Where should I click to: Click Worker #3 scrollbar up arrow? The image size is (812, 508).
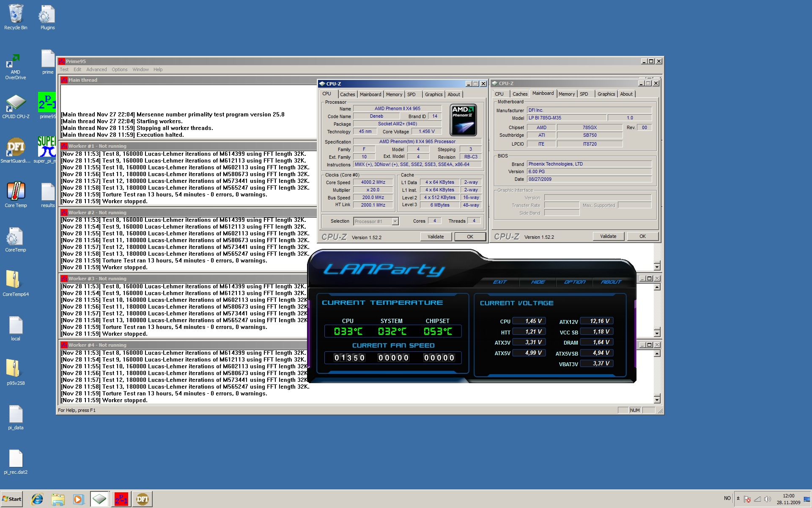click(657, 287)
